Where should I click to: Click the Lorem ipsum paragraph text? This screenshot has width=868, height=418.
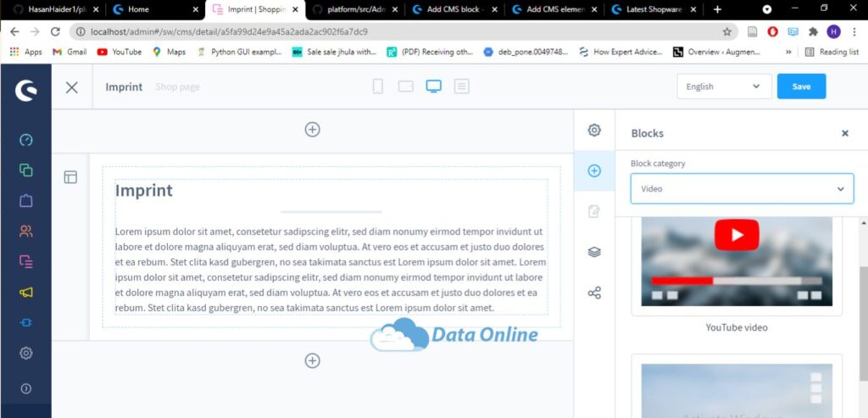tap(331, 270)
